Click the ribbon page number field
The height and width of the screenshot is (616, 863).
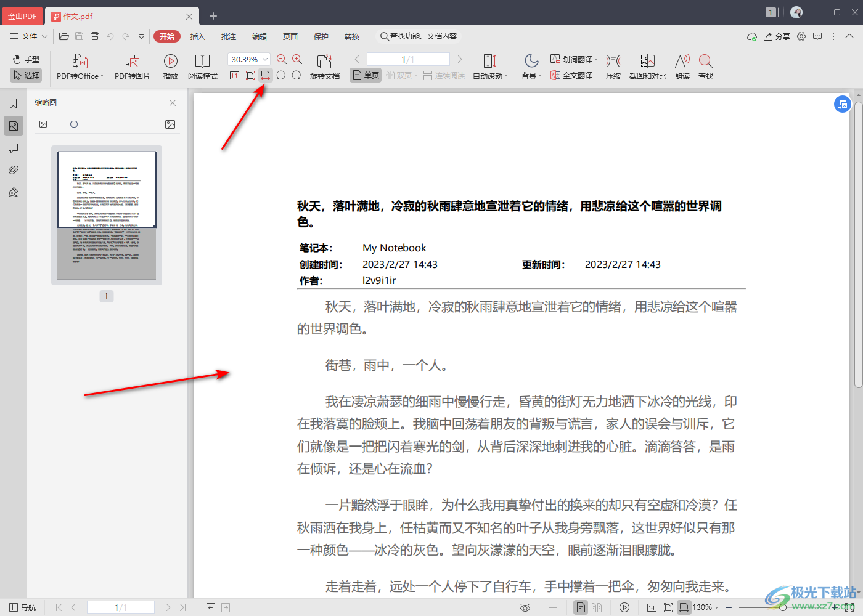408,59
